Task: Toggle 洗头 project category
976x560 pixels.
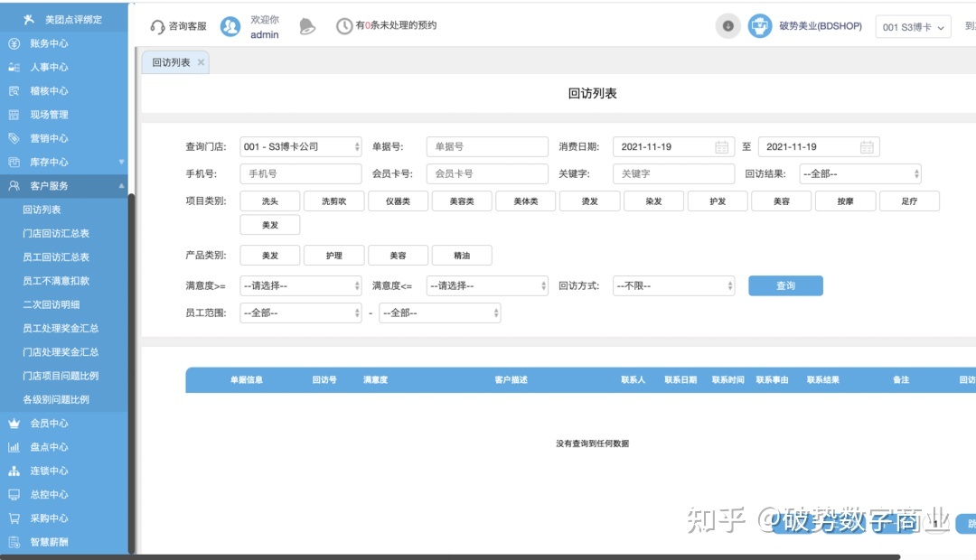Action: [270, 201]
